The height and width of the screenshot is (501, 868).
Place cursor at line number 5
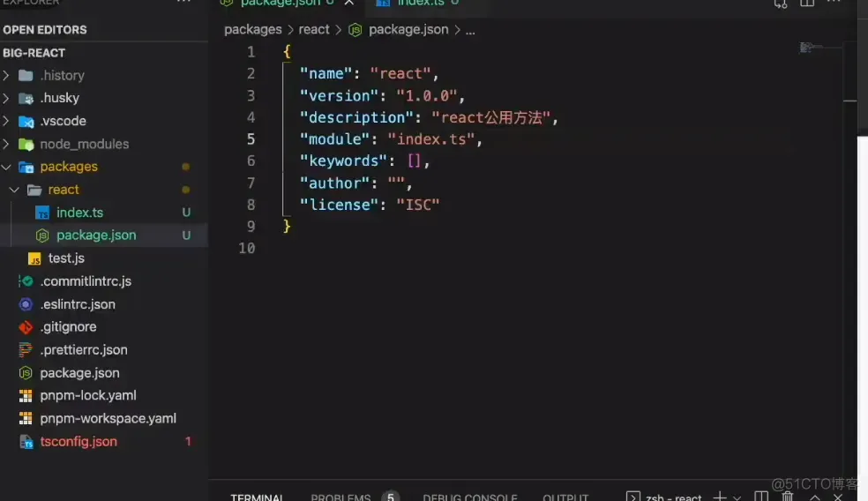[251, 139]
